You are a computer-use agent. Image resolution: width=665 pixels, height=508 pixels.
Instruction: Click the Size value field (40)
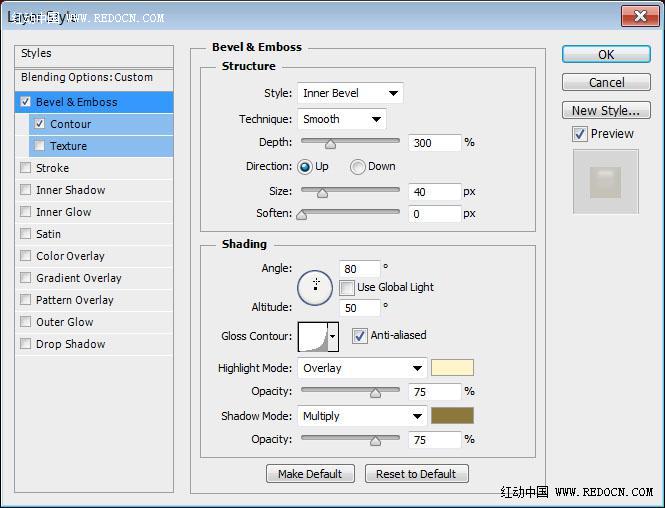click(434, 192)
